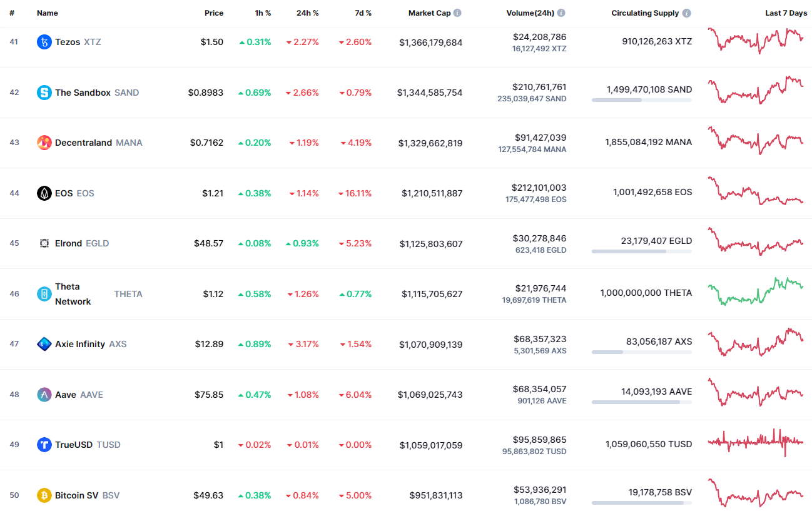The width and height of the screenshot is (812, 516).
Task: Click the Theta Network coin logo icon
Action: (x=44, y=294)
